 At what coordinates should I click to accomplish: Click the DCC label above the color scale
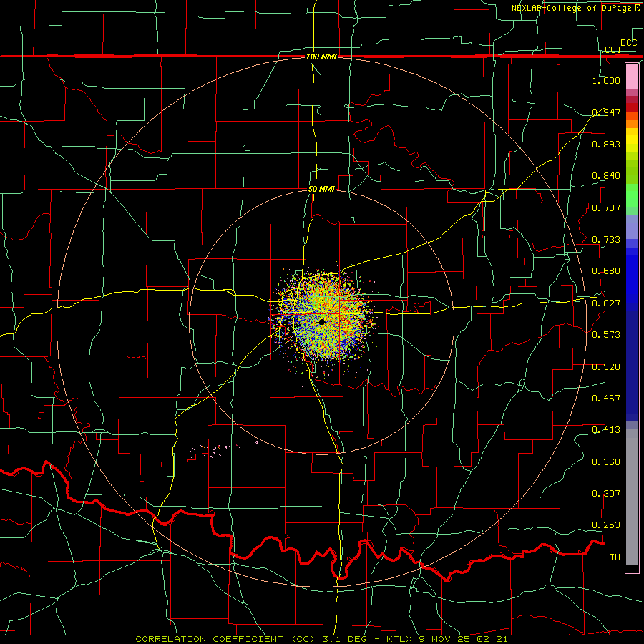628,43
